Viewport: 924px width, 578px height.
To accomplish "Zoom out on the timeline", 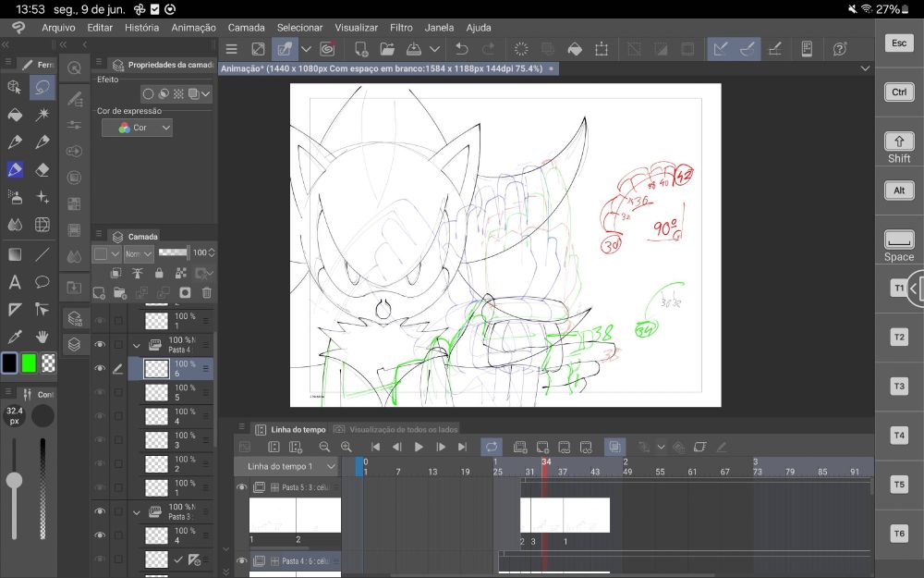I will [x=324, y=447].
